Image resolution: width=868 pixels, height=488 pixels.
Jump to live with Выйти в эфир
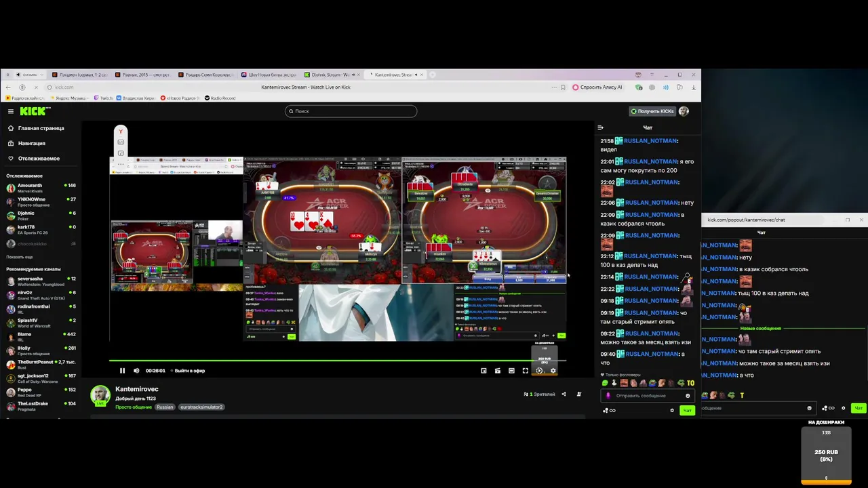tap(187, 371)
